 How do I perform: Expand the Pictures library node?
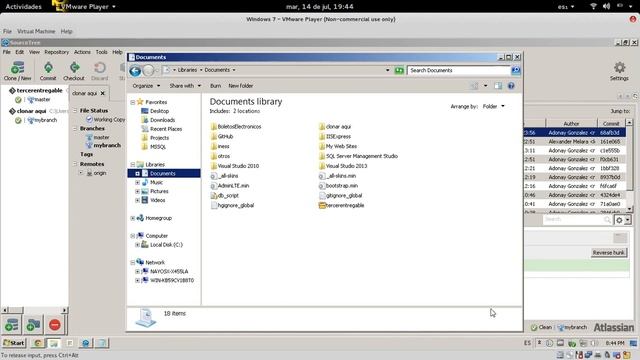138,191
